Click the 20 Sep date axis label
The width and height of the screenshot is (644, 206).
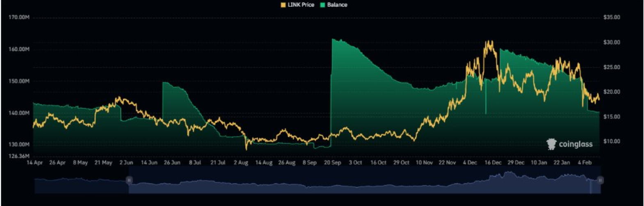tap(332, 163)
